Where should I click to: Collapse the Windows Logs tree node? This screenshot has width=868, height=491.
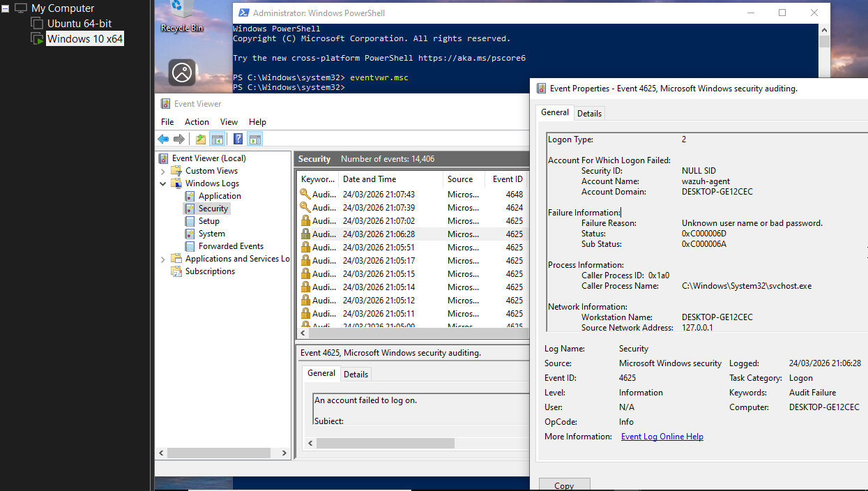[x=162, y=183]
